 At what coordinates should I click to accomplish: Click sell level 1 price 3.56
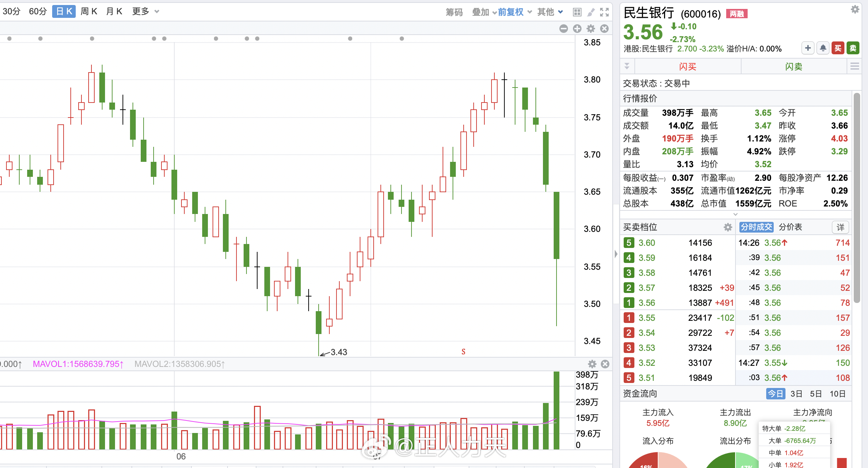tap(647, 303)
